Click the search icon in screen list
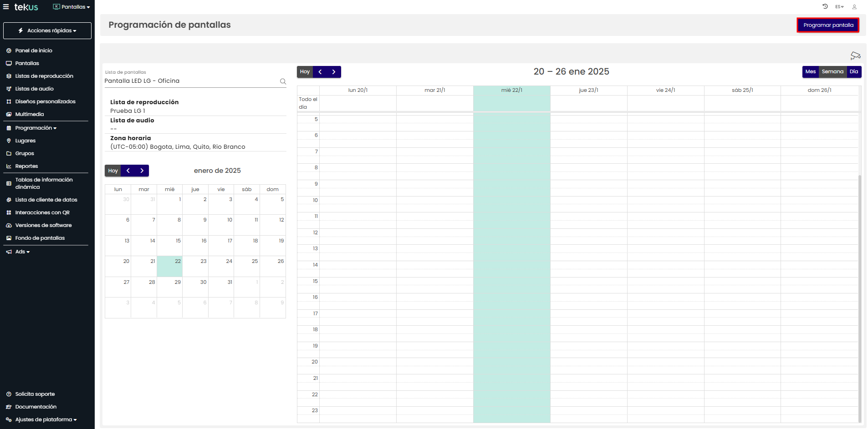The width and height of the screenshot is (868, 429). [283, 81]
